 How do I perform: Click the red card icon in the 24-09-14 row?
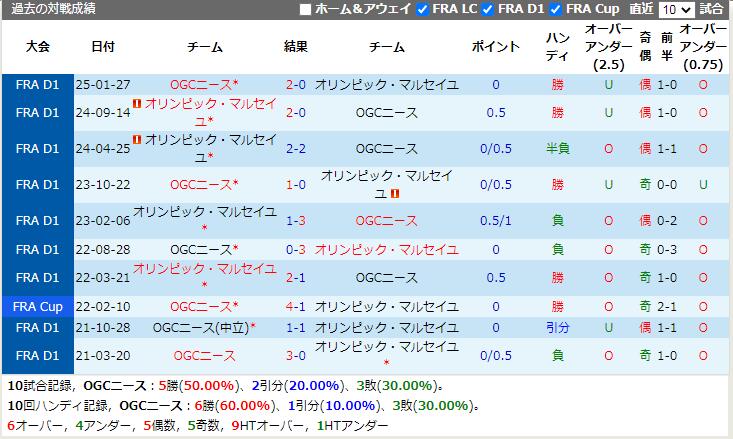point(137,104)
